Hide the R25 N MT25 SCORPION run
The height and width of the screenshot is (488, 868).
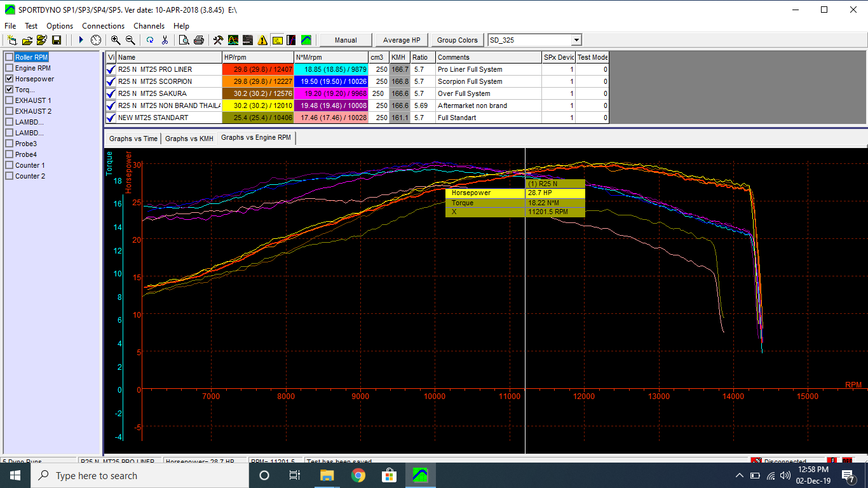111,81
